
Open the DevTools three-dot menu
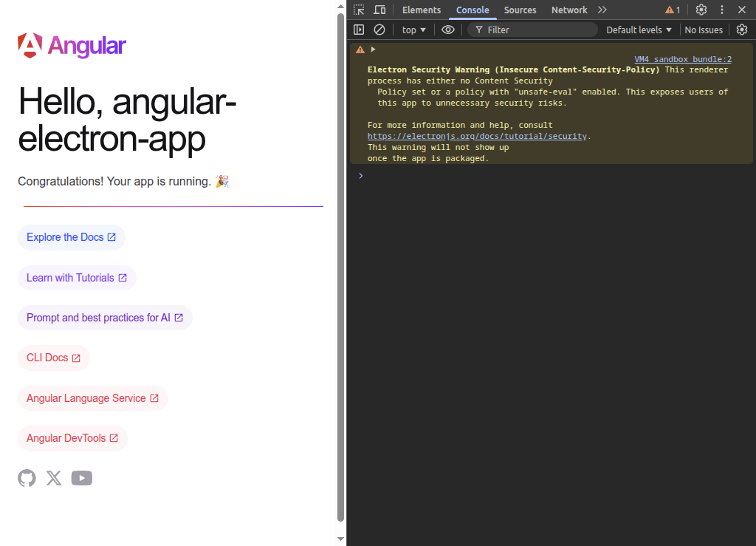722,10
